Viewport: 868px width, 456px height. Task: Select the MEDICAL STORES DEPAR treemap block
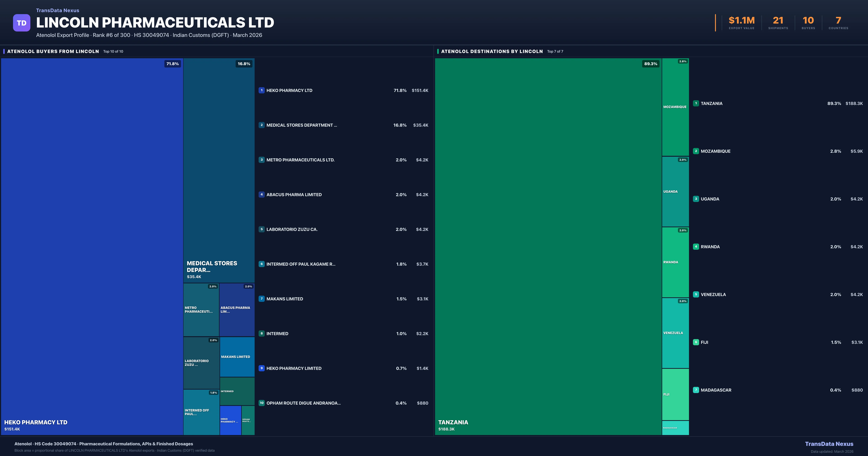[x=219, y=170]
